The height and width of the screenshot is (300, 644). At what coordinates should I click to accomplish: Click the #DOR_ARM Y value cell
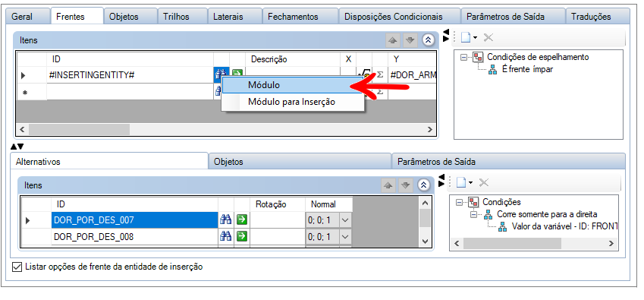coord(412,75)
